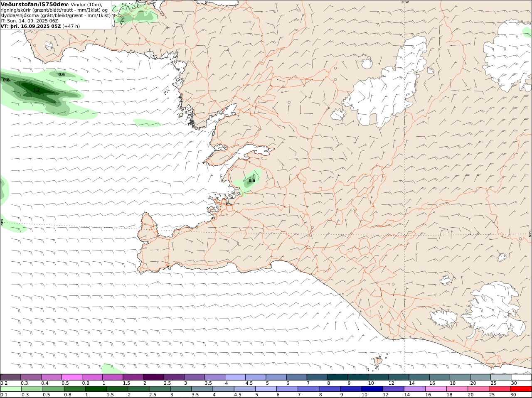Select the bright pink 0.5 swatch in upper legend
The image size is (532, 398).
pyautogui.click(x=71, y=377)
